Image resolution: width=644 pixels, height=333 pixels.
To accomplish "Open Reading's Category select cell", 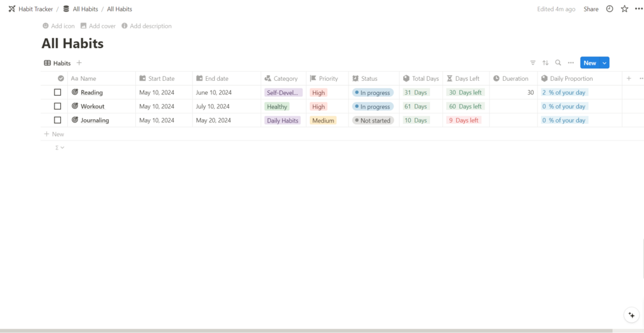I will (x=283, y=92).
